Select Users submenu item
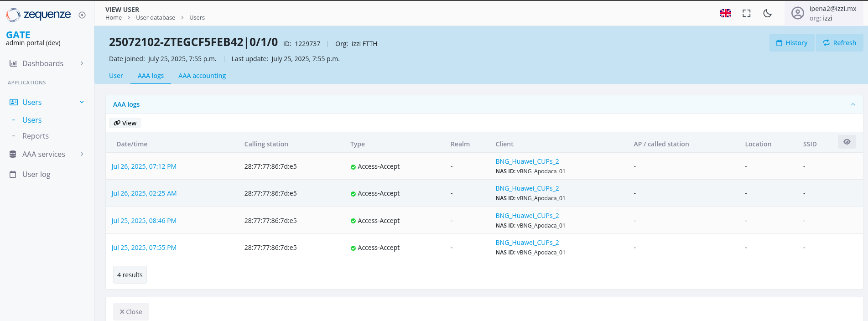The height and width of the screenshot is (321, 868). click(x=32, y=120)
